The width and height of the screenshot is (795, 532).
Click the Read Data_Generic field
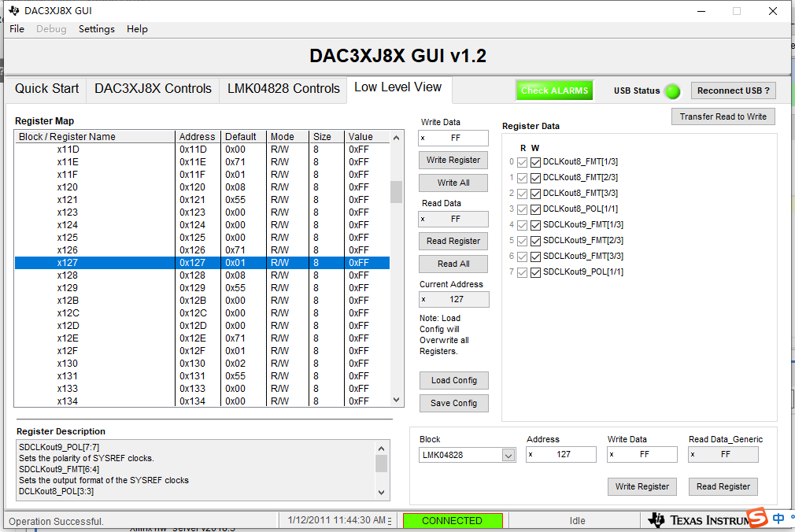[x=723, y=454]
